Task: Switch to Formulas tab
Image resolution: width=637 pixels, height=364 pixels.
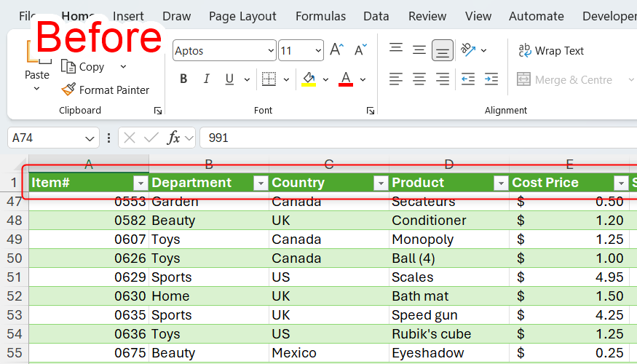Action: [x=320, y=16]
